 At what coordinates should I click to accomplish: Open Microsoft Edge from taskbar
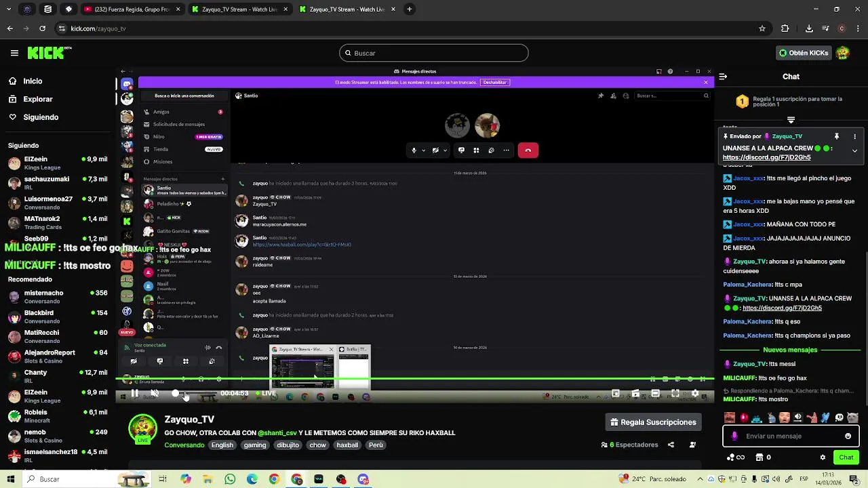pyautogui.click(x=252, y=479)
